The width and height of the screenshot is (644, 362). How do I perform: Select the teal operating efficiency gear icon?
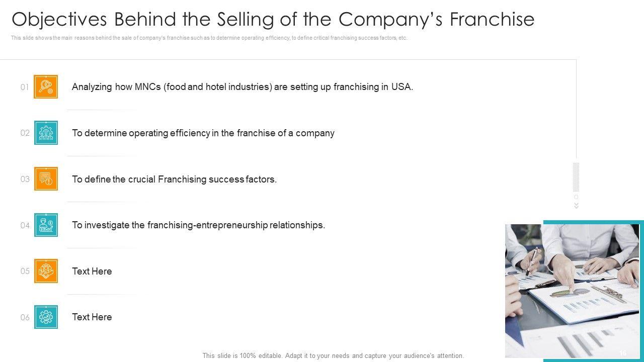coord(46,133)
